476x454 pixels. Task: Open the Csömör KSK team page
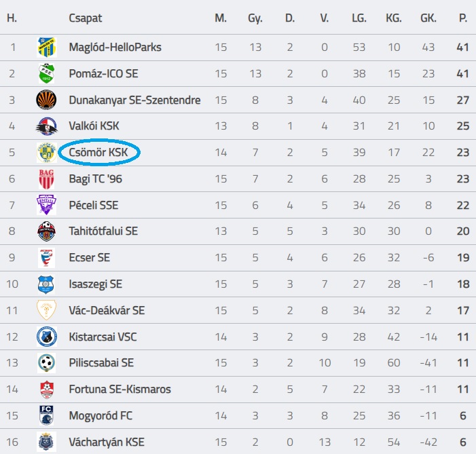98,153
